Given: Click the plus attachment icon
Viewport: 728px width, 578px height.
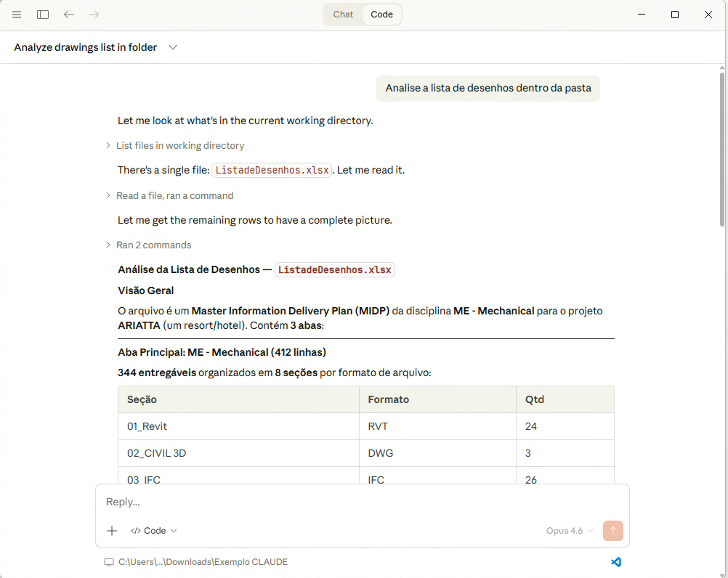Looking at the screenshot, I should [x=112, y=531].
